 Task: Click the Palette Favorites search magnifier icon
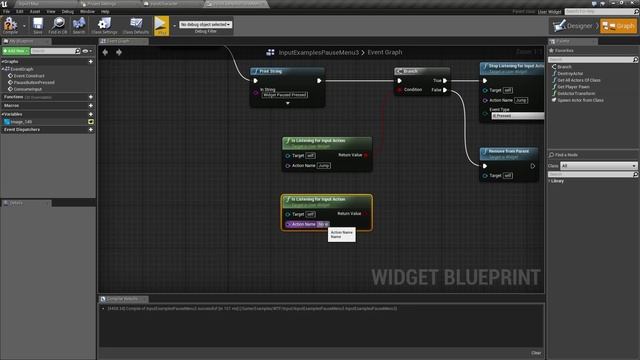635,60
